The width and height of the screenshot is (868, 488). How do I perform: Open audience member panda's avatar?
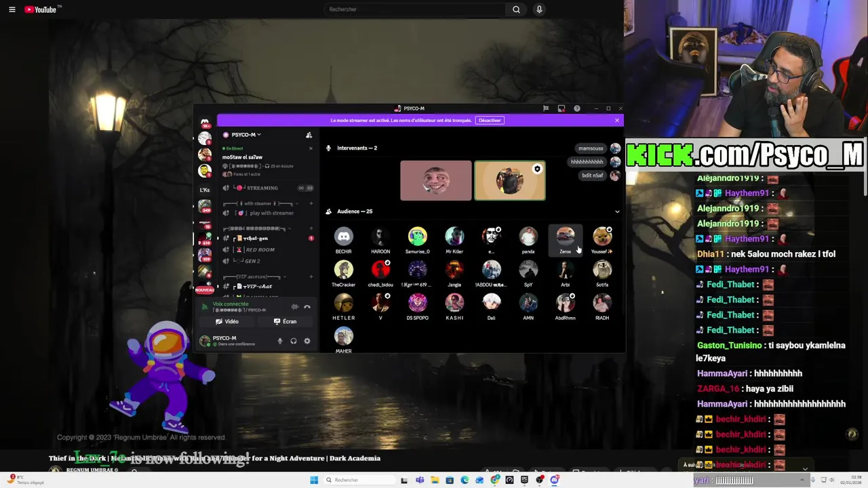coord(528,237)
